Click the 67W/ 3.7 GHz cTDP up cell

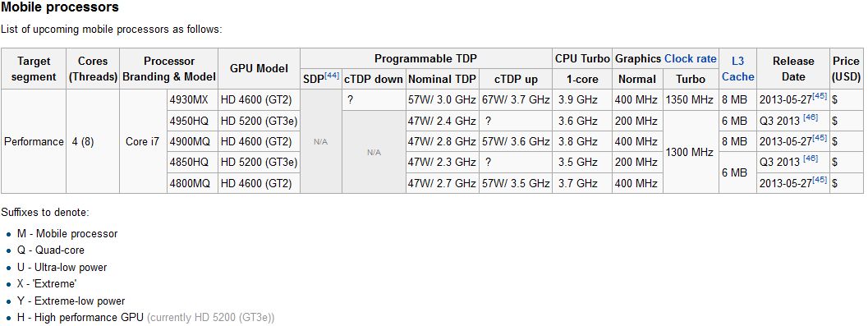pyautogui.click(x=516, y=100)
